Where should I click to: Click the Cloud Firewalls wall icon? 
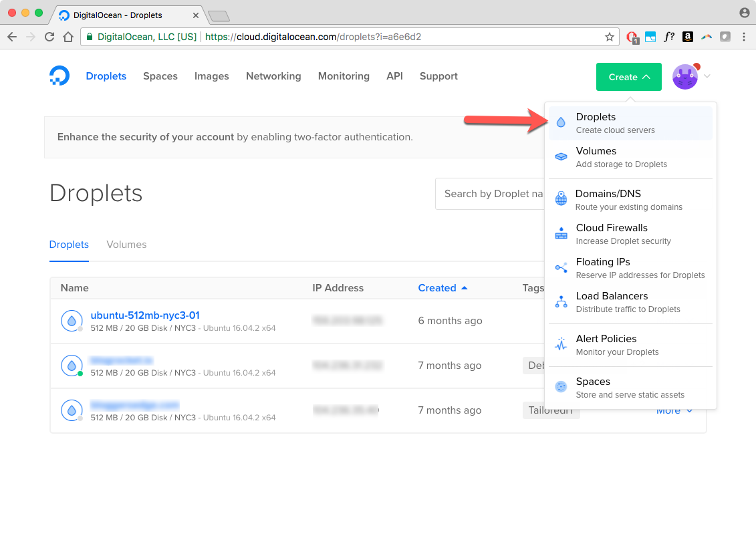(561, 233)
